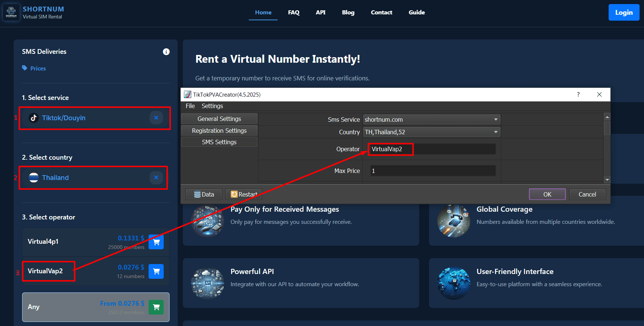
Task: Select the VirtualVap2 operator name
Action: (x=45, y=271)
